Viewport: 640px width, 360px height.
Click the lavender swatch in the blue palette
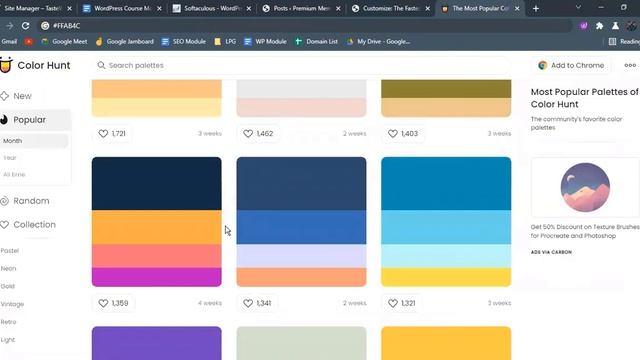pos(301,256)
